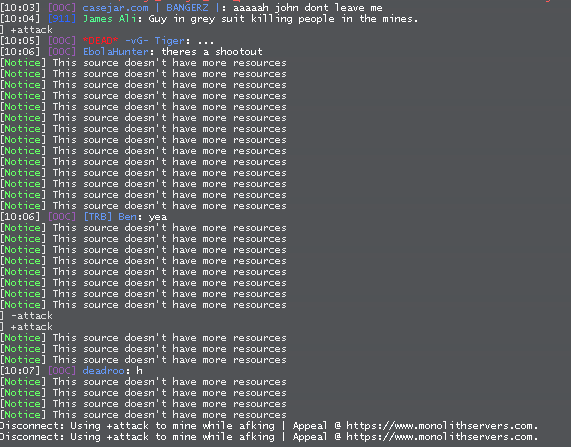
Task: Click the [10:07] timestamp
Action: coord(20,370)
